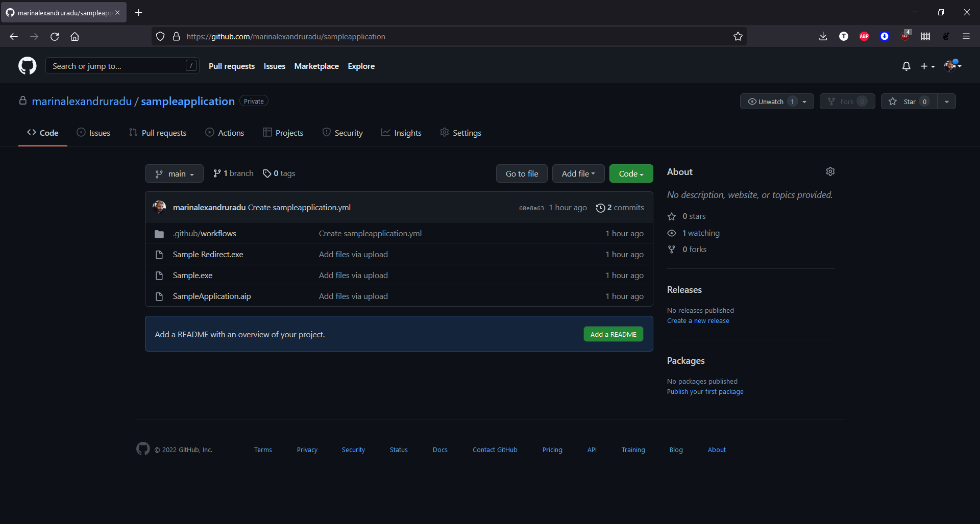Click the 0 forks entry
This screenshot has height=524, width=980.
click(x=688, y=249)
